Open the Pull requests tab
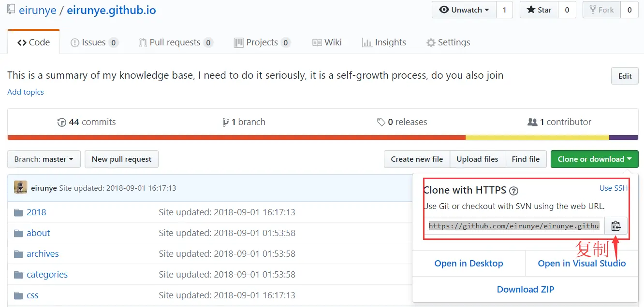The height and width of the screenshot is (307, 644). [176, 42]
